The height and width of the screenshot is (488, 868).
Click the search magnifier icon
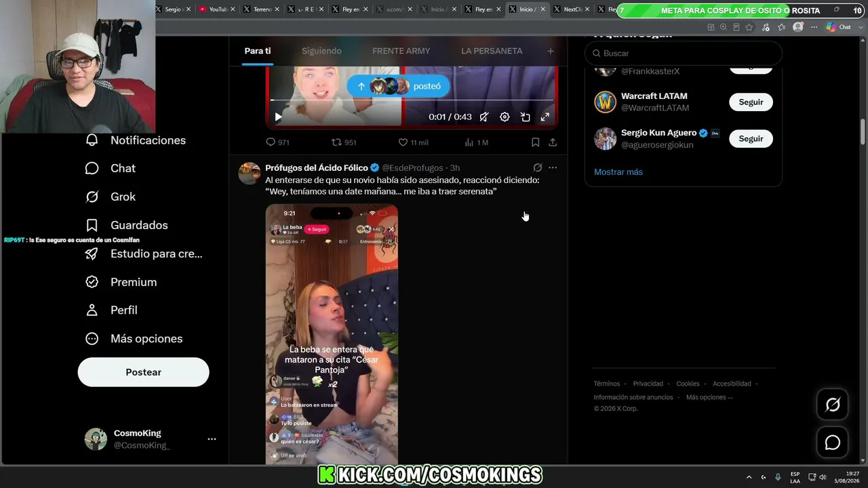(597, 54)
